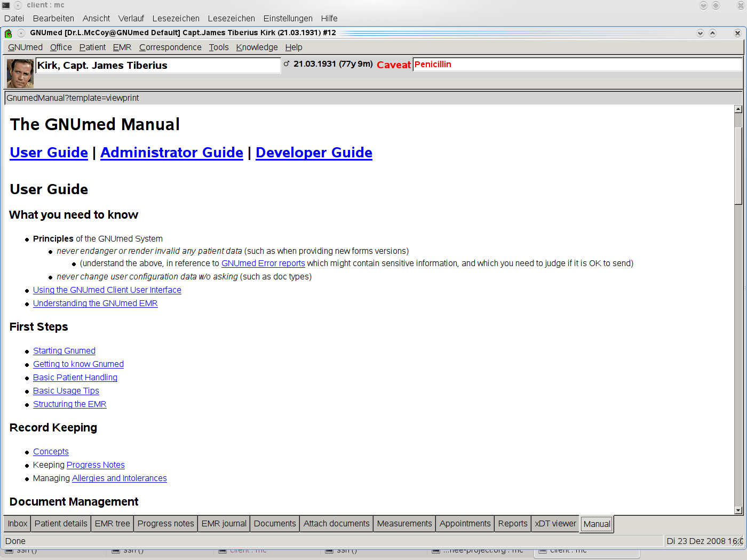Open the Getting to know Gnumed link
The width and height of the screenshot is (747, 560).
[x=78, y=364]
